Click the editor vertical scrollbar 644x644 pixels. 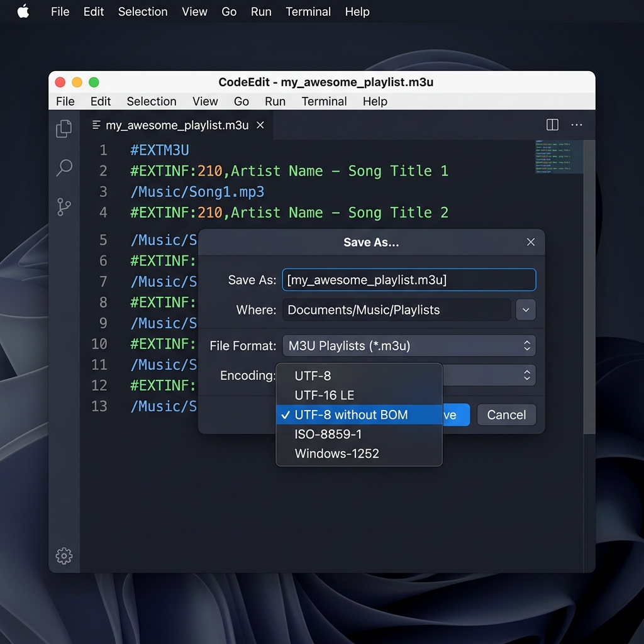(589, 287)
